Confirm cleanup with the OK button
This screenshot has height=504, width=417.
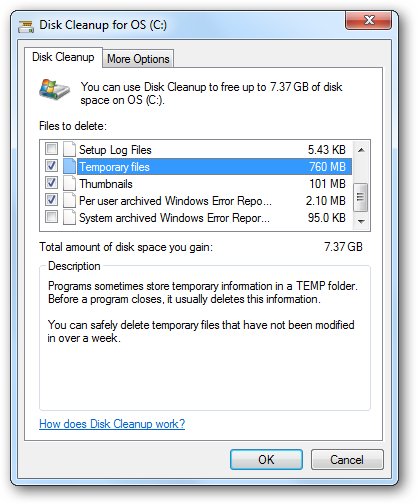(x=266, y=459)
